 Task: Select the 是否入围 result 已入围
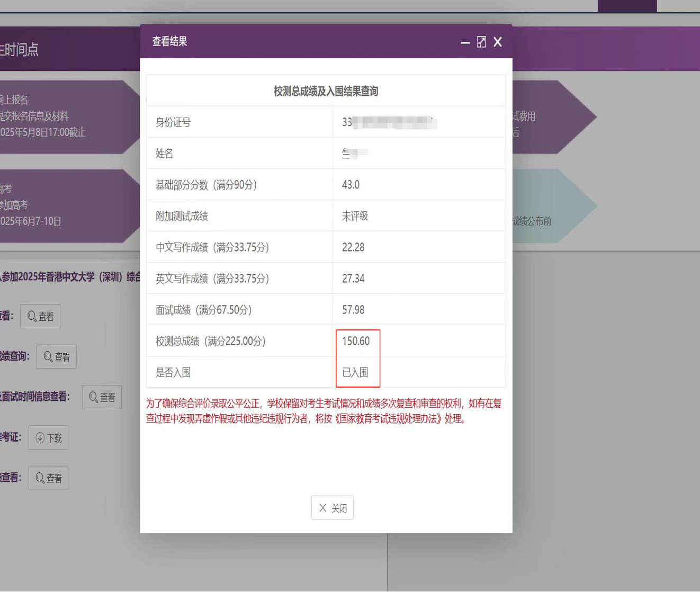click(x=355, y=372)
